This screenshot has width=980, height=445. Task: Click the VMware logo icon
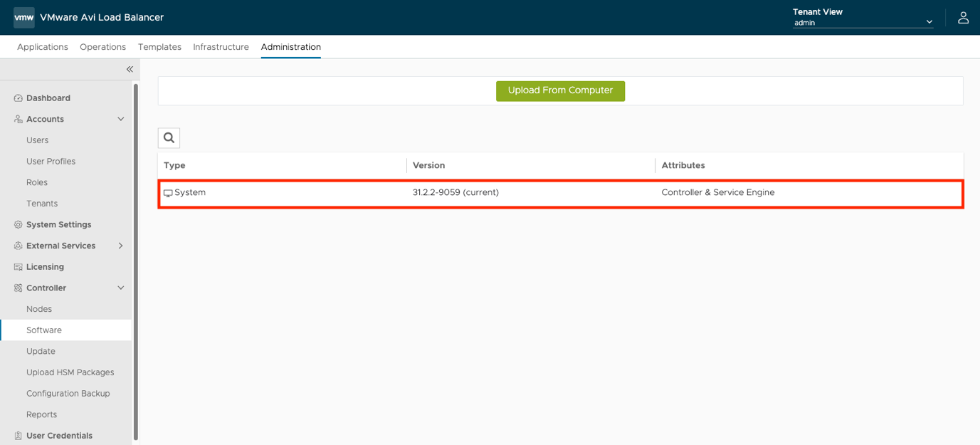[x=24, y=17]
